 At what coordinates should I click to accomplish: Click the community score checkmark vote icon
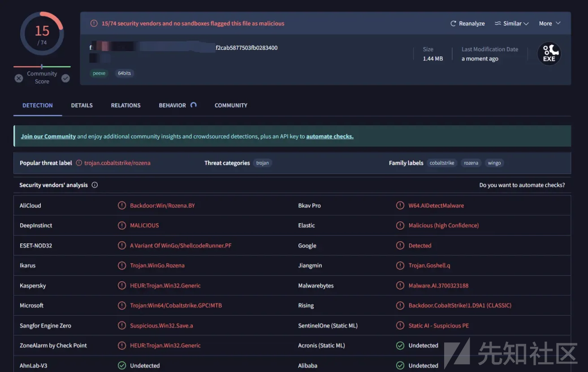(65, 78)
